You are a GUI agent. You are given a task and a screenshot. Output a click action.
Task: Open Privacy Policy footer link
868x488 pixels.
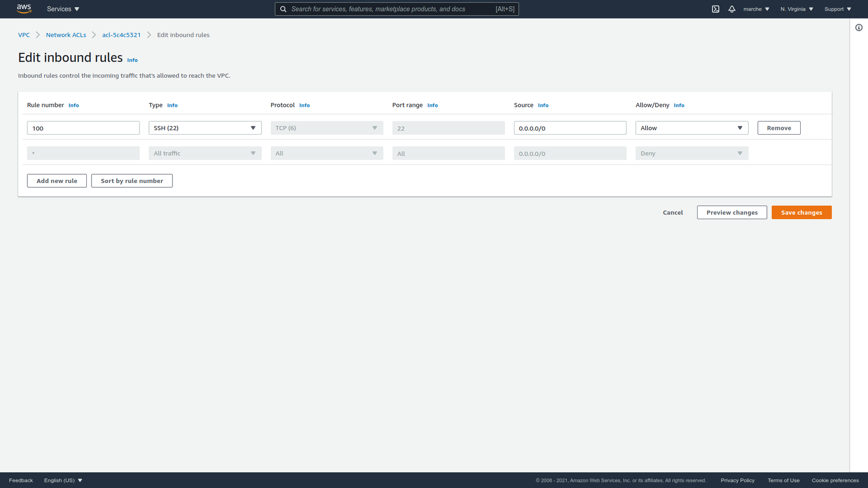tap(738, 480)
